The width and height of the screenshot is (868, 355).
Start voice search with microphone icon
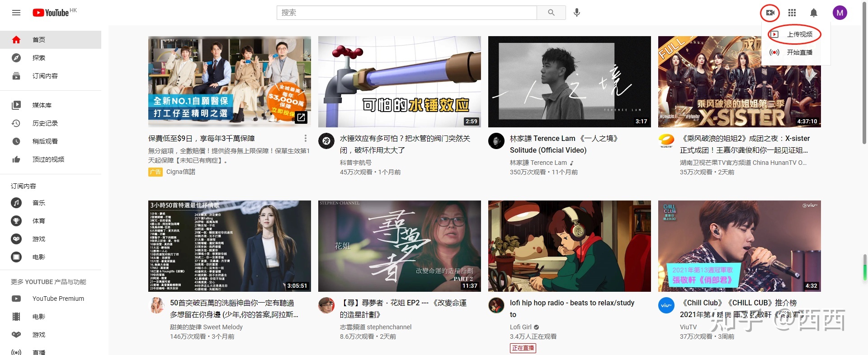(577, 13)
